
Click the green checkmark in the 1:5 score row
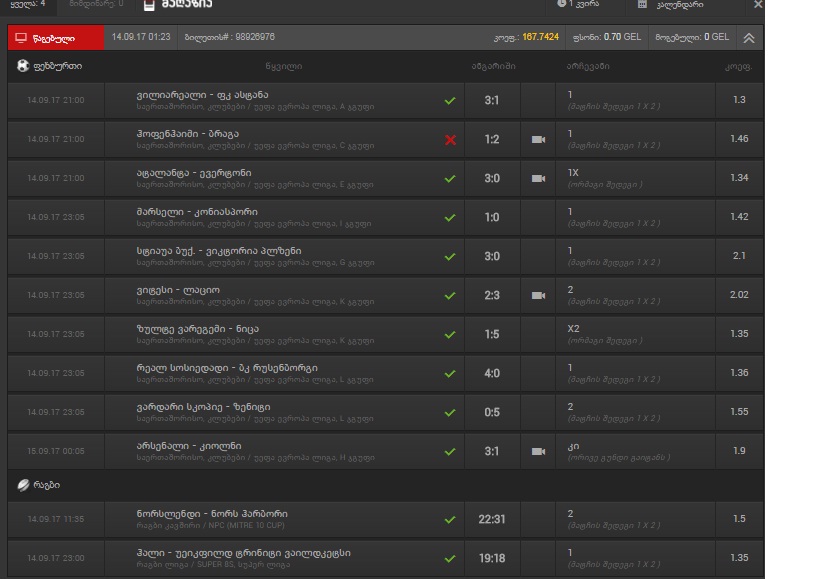click(450, 335)
